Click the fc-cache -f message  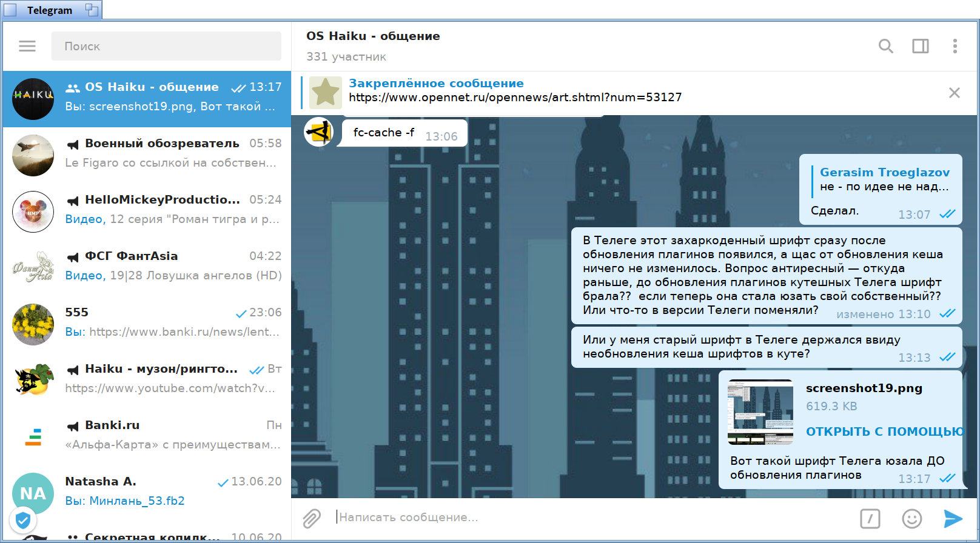(x=404, y=133)
